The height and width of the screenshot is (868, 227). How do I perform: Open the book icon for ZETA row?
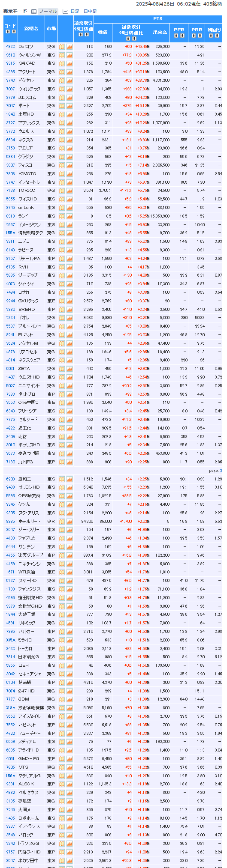61,369
